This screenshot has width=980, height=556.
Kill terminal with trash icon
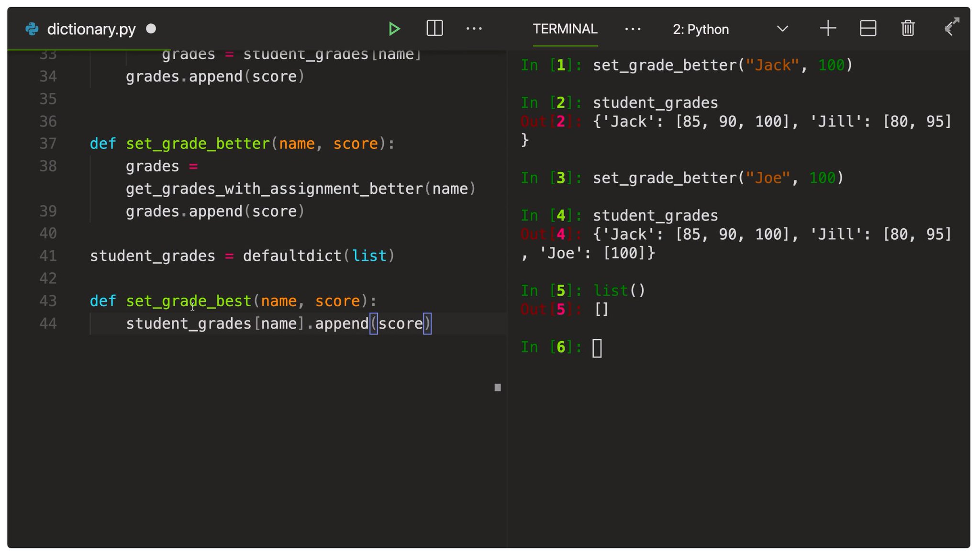pos(908,29)
